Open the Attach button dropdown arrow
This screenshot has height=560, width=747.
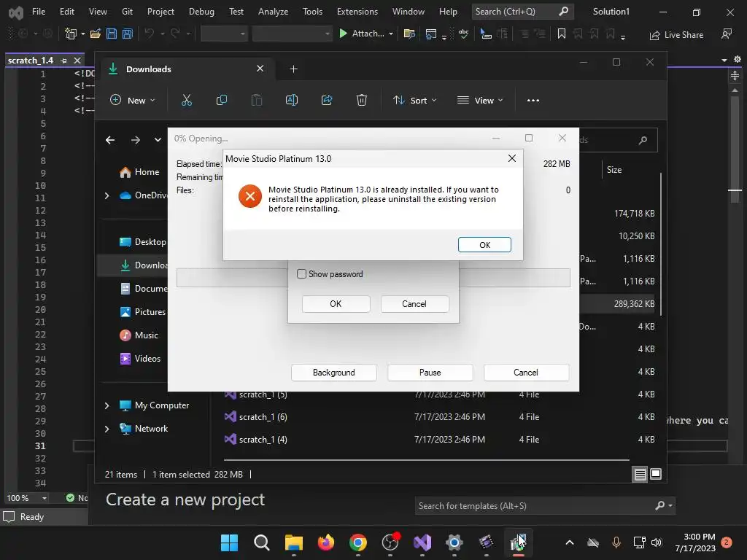coord(391,34)
